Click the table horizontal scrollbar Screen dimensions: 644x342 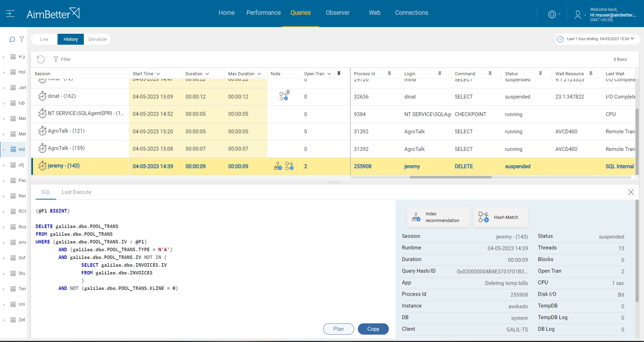point(450,177)
